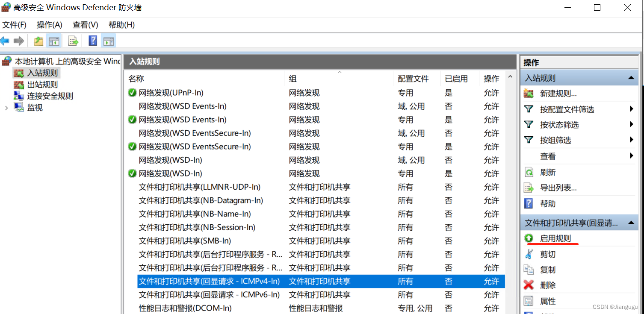
Task: Select 连接安全规则 in the tree
Action: pos(50,96)
